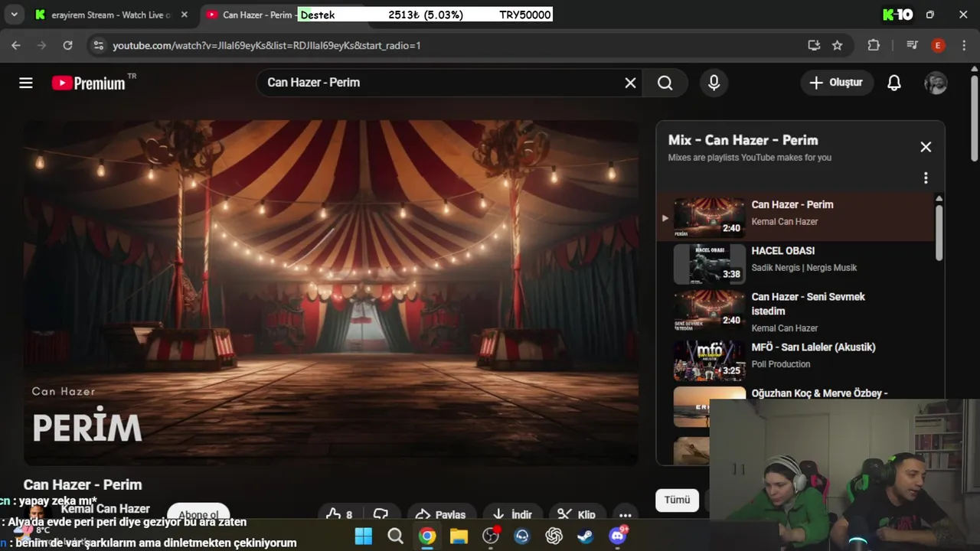Reload the current page
This screenshot has width=980, height=551.
67,45
